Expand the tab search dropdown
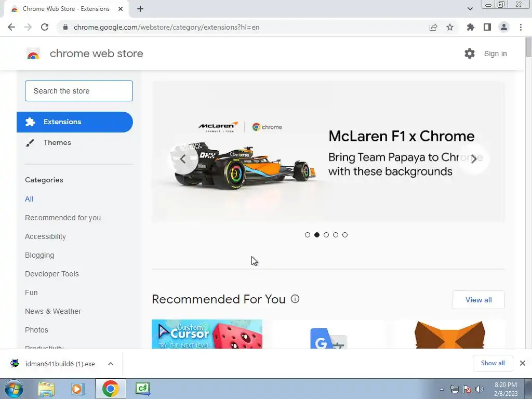 pyautogui.click(x=470, y=9)
